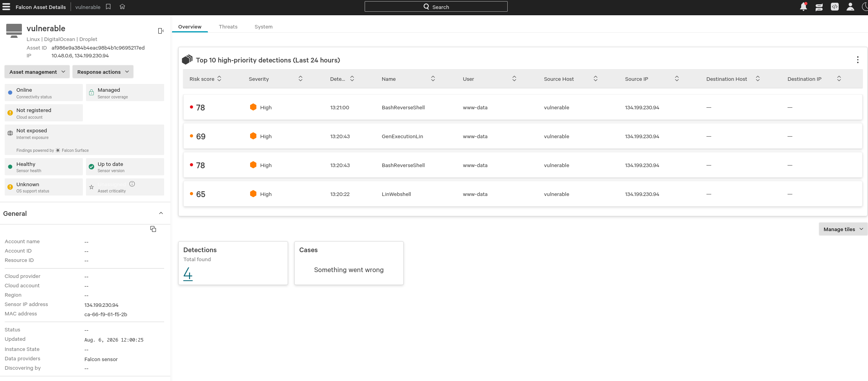This screenshot has width=868, height=381.
Task: Open Manage tiles dropdown
Action: click(843, 229)
